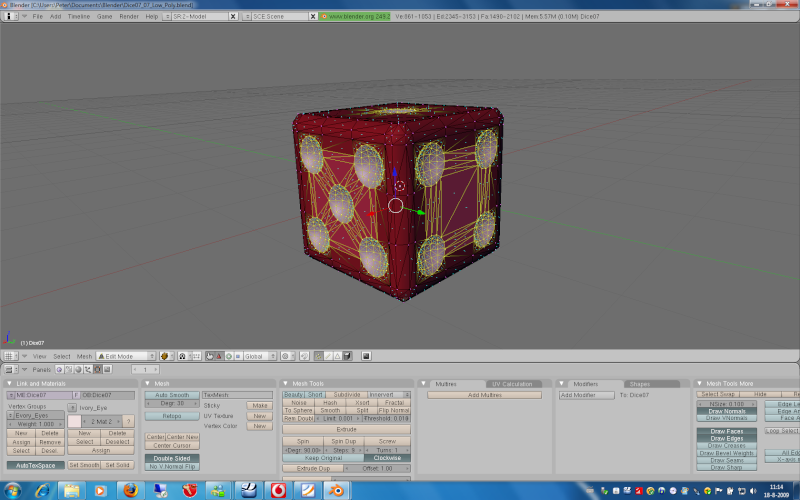800x500 pixels.
Task: Collapse the Link and Materials panel
Action: point(9,384)
